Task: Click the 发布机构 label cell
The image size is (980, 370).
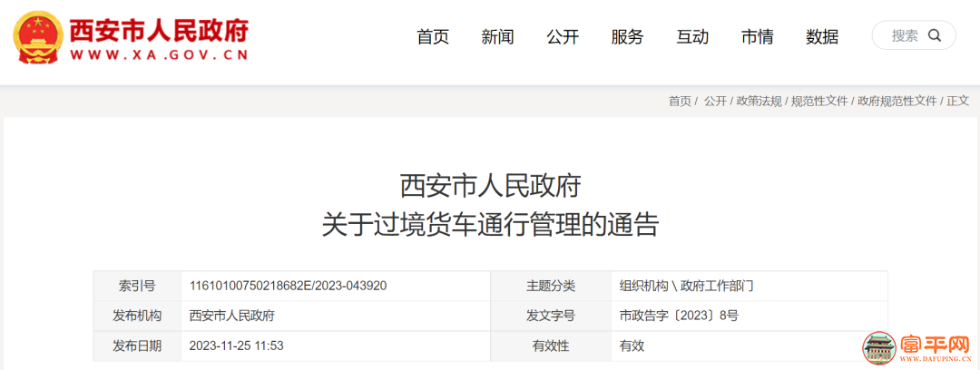Action: click(x=137, y=316)
